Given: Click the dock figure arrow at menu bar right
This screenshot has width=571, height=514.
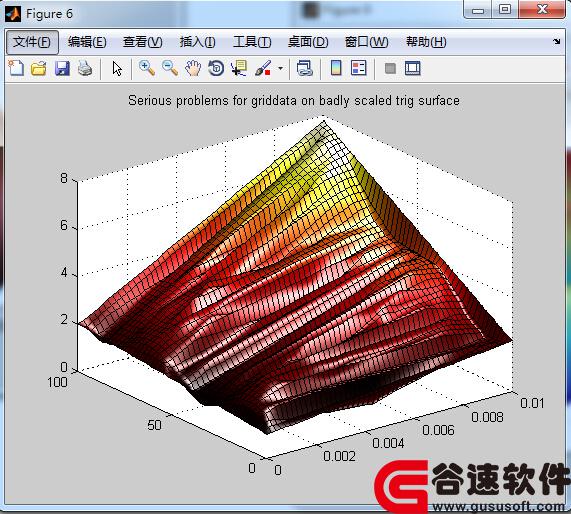Looking at the screenshot, I should coord(556,42).
